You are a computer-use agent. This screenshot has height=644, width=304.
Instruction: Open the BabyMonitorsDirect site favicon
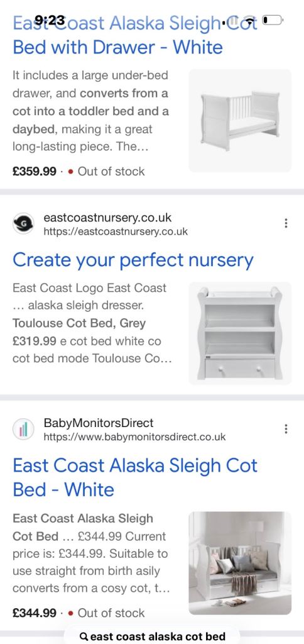23,430
